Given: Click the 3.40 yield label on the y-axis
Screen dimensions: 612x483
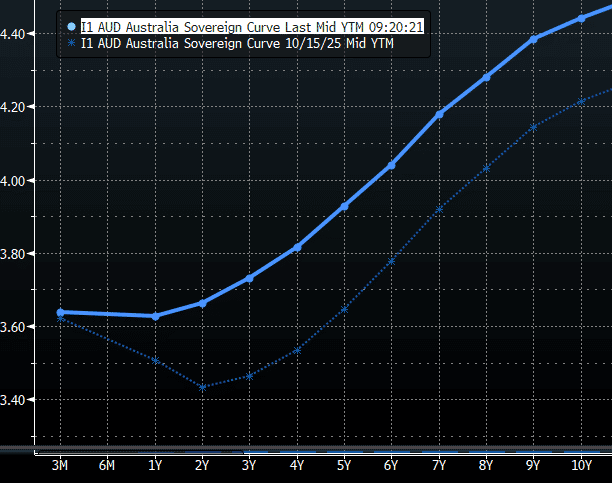Looking at the screenshot, I should 20,400.
